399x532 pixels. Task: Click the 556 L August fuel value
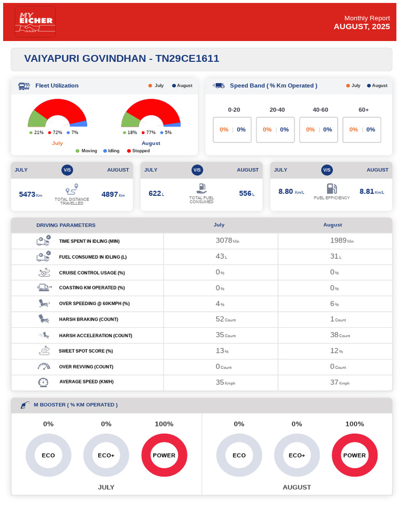247,193
